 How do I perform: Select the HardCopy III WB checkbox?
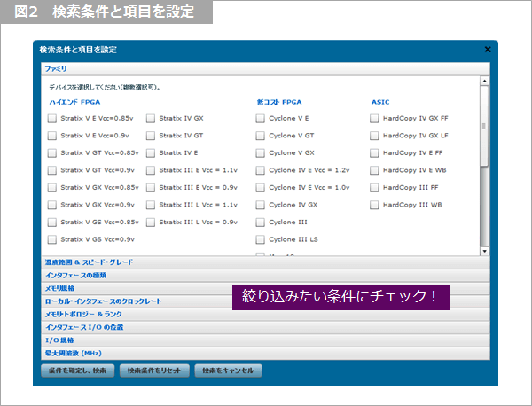click(375, 205)
